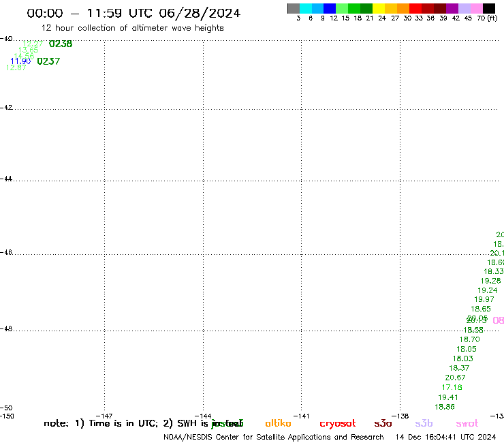This screenshot has height=443, width=504.
Task: Select the orange color scale swatch
Action: point(403,8)
